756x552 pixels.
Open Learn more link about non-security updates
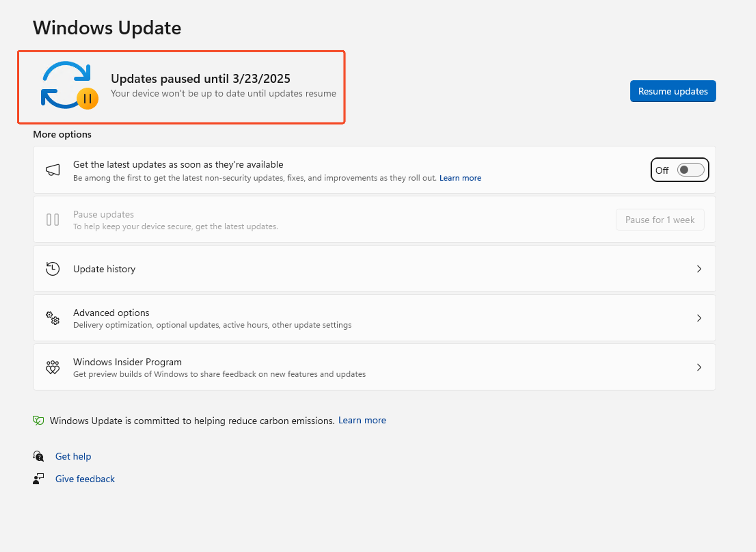coord(460,178)
